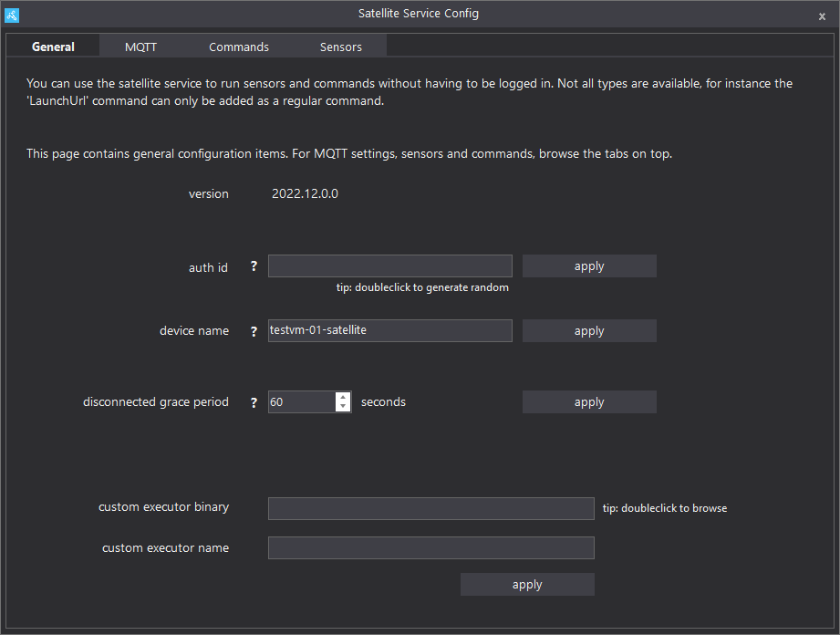Close the Satellite Service Config window
840x635 pixels.
(x=822, y=16)
